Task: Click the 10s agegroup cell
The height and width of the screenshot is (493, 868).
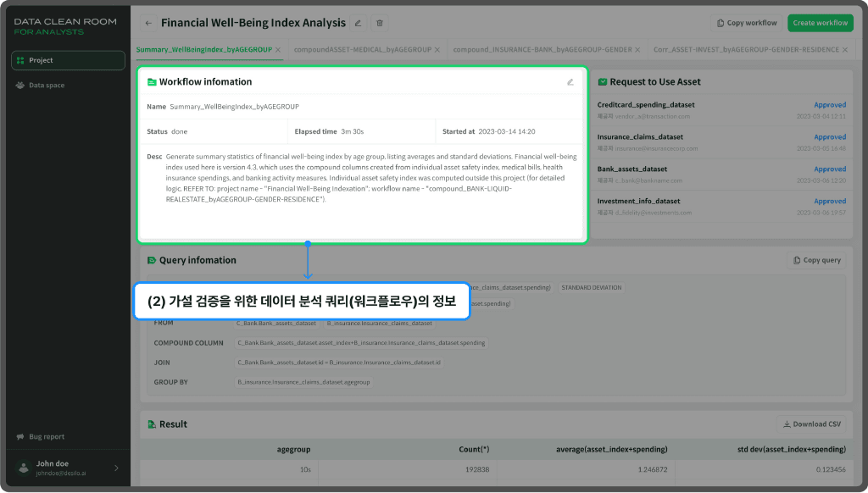Action: [305, 470]
